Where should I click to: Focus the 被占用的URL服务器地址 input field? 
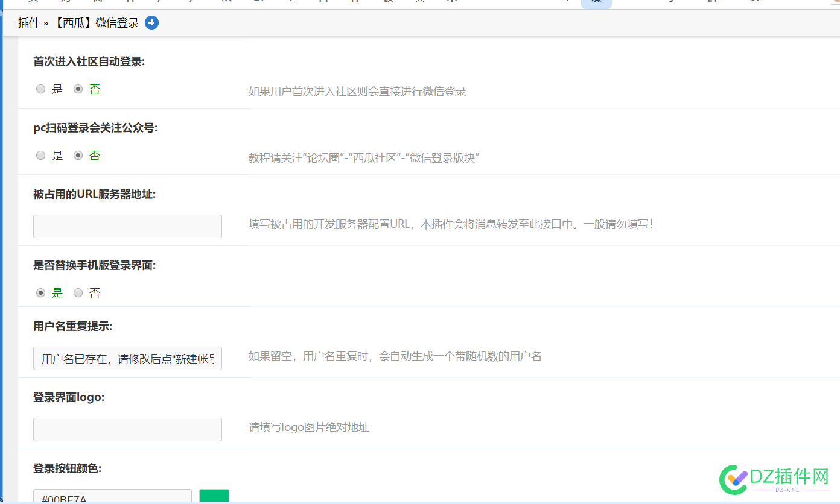(127, 226)
